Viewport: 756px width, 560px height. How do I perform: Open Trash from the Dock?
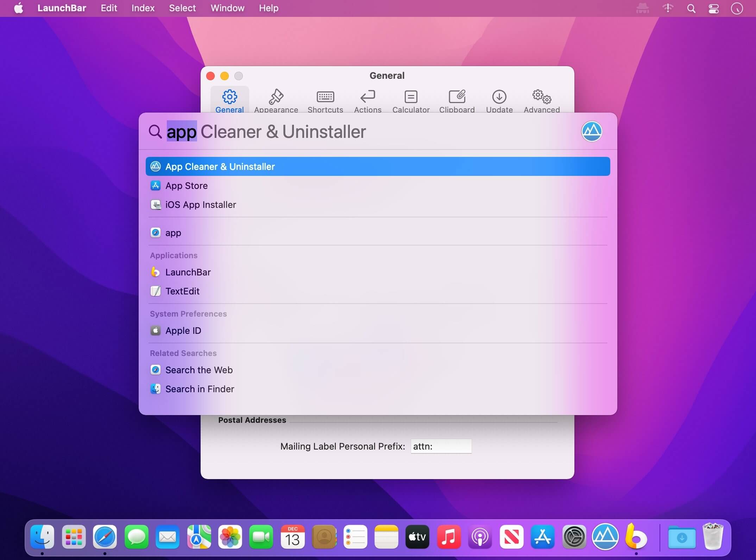713,536
